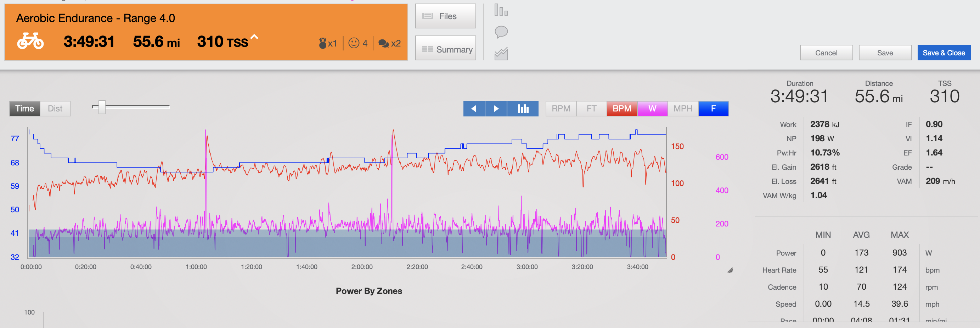Click the bar chart analysis icon
The width and height of the screenshot is (980, 328).
pos(501,10)
